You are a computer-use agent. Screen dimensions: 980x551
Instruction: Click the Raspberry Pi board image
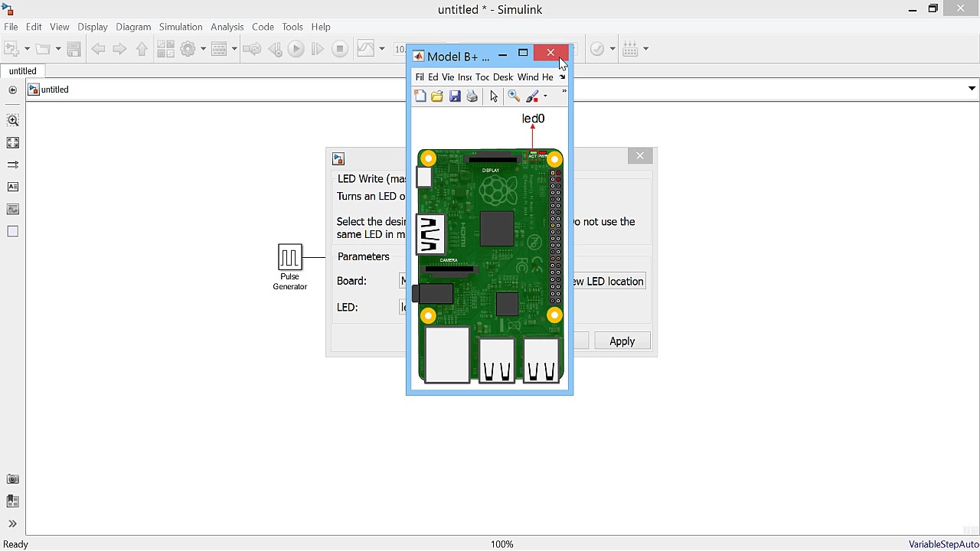pos(491,266)
